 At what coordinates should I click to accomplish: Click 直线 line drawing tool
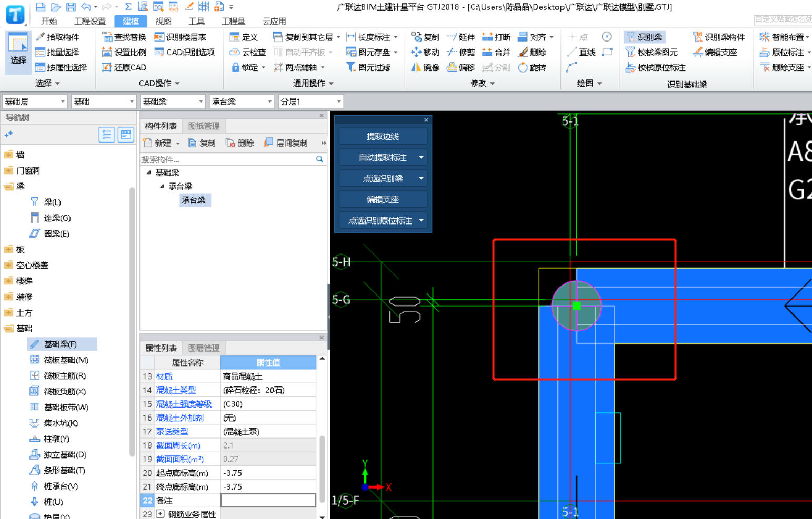point(582,52)
